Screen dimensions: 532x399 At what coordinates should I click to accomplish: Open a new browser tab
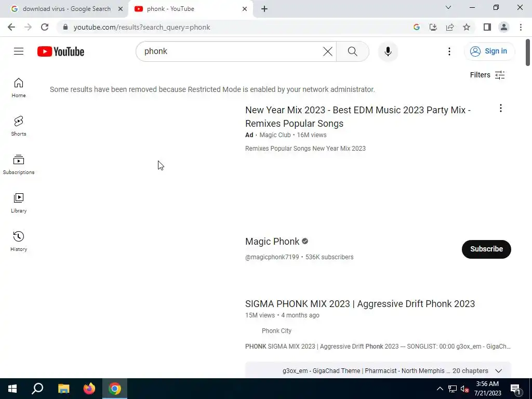point(264,9)
